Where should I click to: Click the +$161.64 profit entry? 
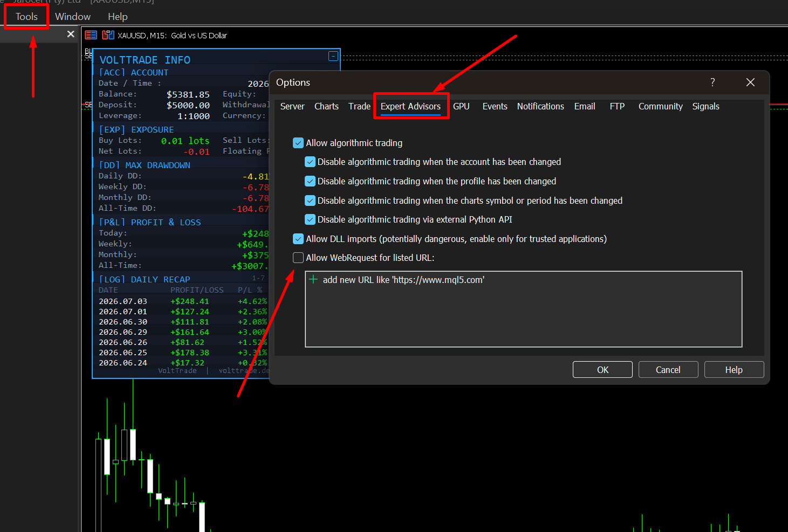coord(190,332)
